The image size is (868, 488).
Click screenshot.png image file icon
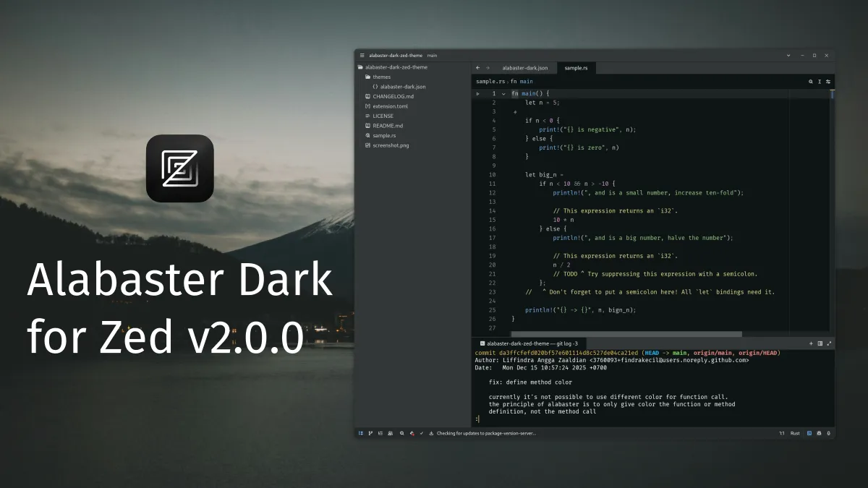pyautogui.click(x=368, y=145)
